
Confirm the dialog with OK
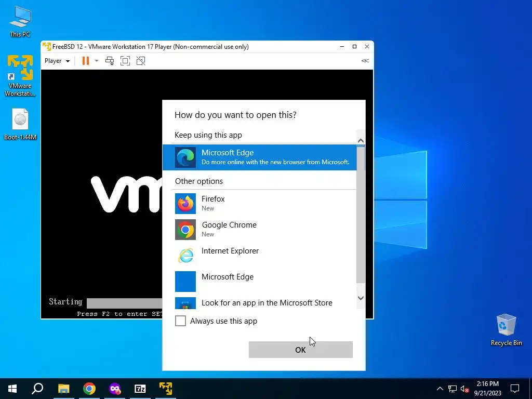pos(301,350)
